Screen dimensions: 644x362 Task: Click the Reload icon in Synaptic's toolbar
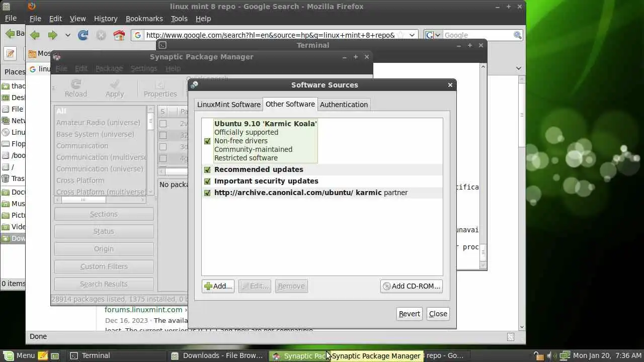click(76, 84)
